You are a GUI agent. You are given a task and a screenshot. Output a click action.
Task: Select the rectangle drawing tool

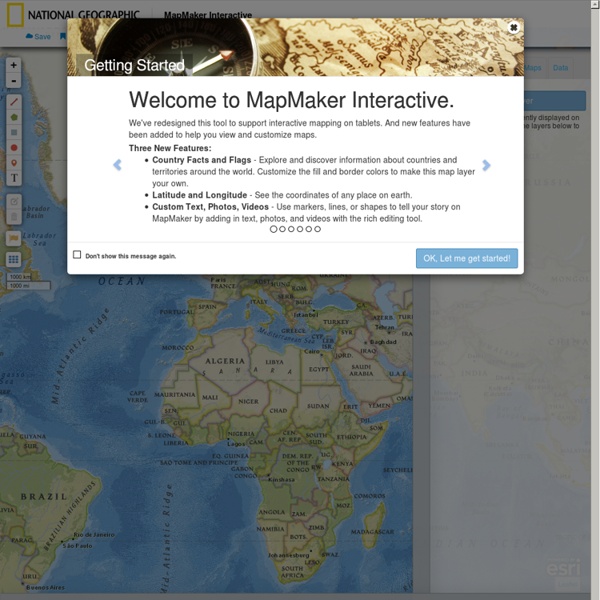[x=14, y=132]
